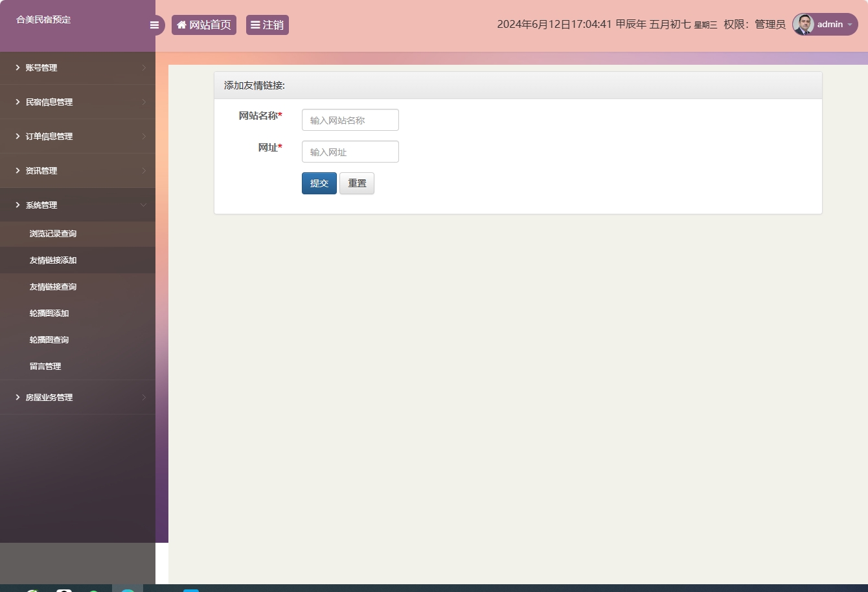Open 友情链接查询 submenu item

[x=53, y=287]
